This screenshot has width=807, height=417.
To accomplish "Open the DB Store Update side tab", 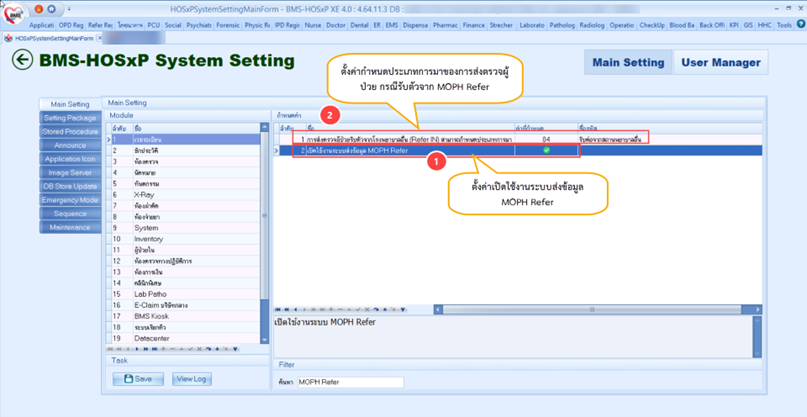I will 70,186.
